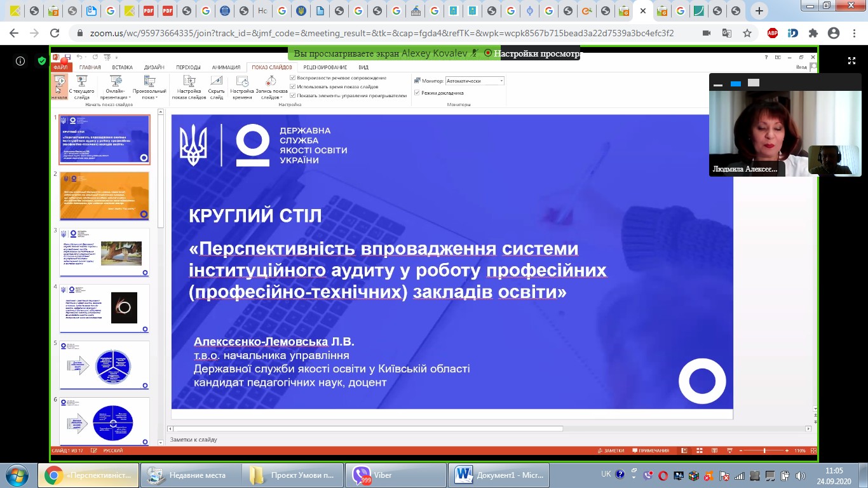This screenshot has height=488, width=868.
Task: Switch to the 'АНИМАЦИЯ' ribbon tab
Action: pos(226,67)
